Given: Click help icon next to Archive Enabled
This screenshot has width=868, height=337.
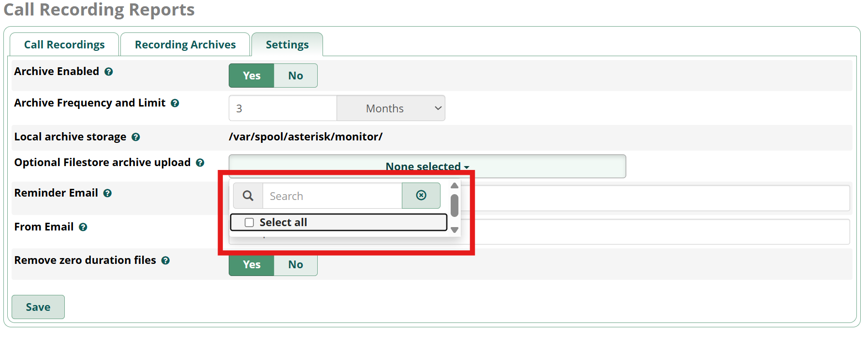Looking at the screenshot, I should point(109,72).
